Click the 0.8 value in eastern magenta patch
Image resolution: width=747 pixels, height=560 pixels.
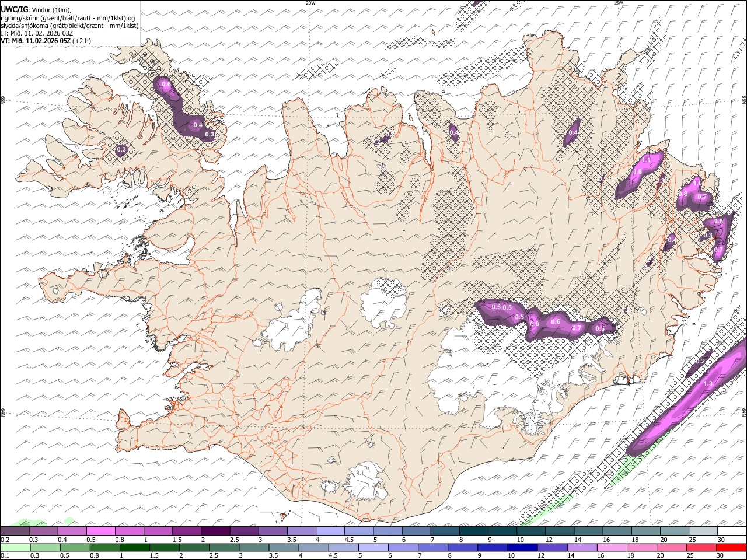(x=637, y=172)
